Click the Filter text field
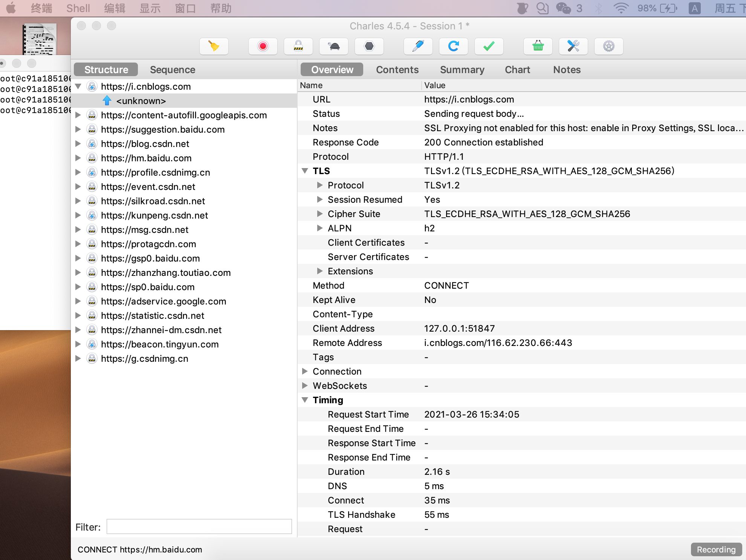 coord(199,526)
